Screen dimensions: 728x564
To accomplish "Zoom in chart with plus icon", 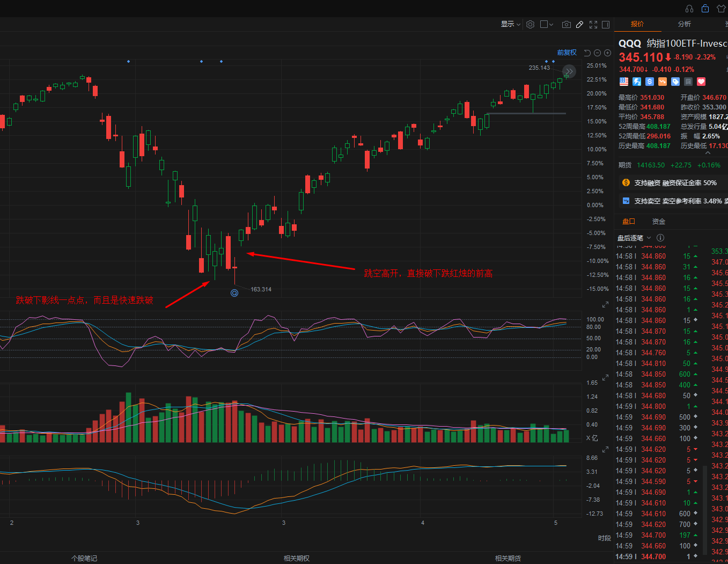I will pyautogui.click(x=607, y=53).
